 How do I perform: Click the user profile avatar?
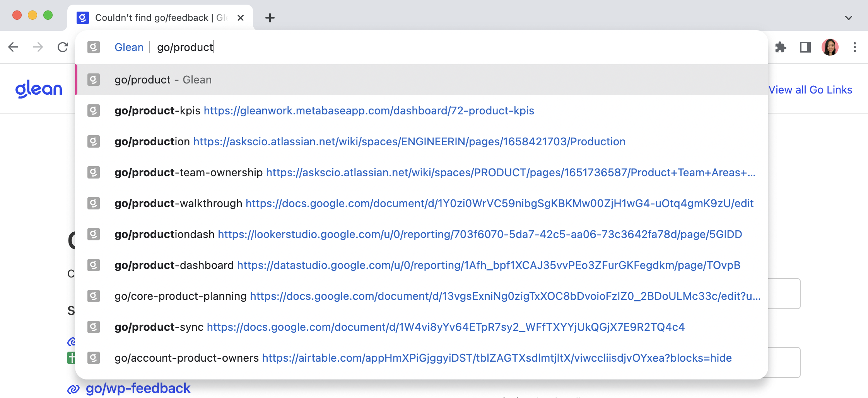(830, 47)
